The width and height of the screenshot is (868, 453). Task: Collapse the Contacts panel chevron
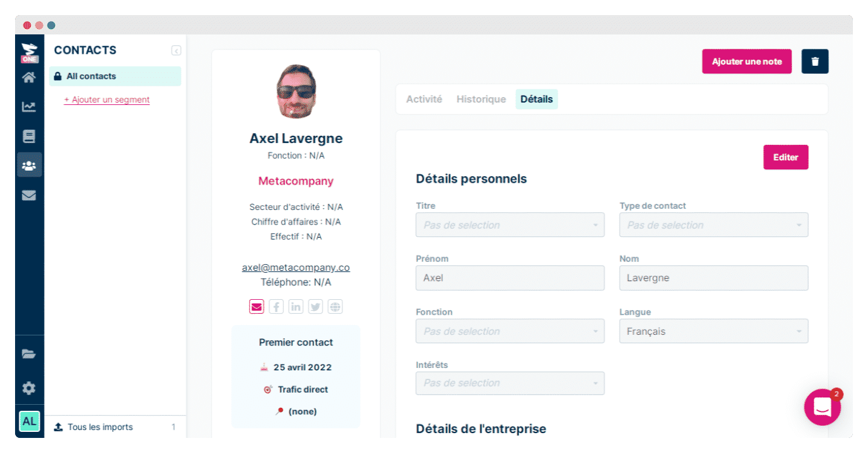(176, 51)
